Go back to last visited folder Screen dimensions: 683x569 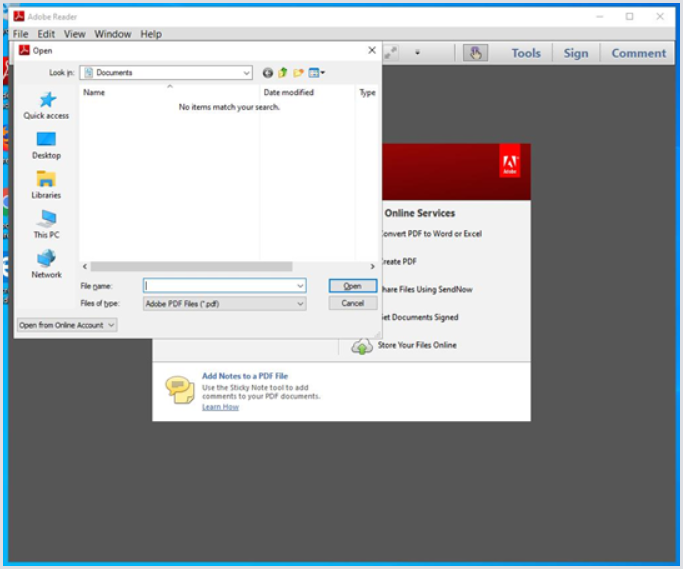tap(268, 73)
